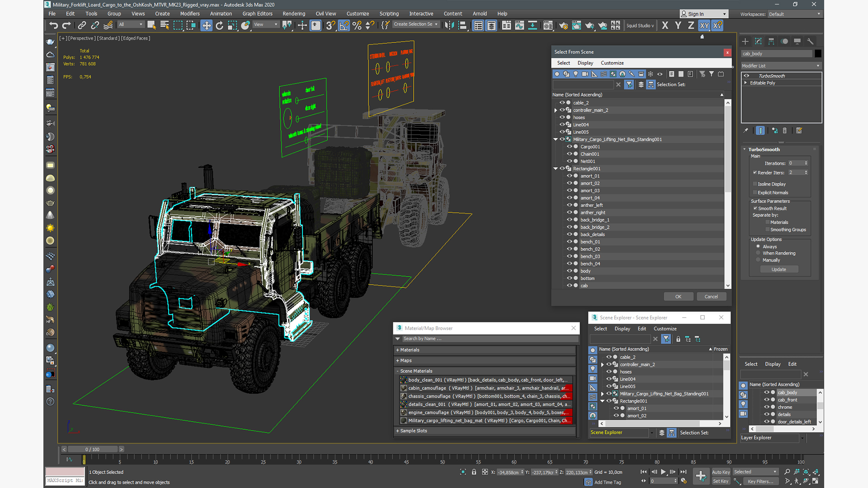Open the Scripting menu
Image resolution: width=868 pixels, height=488 pixels.
tap(389, 14)
